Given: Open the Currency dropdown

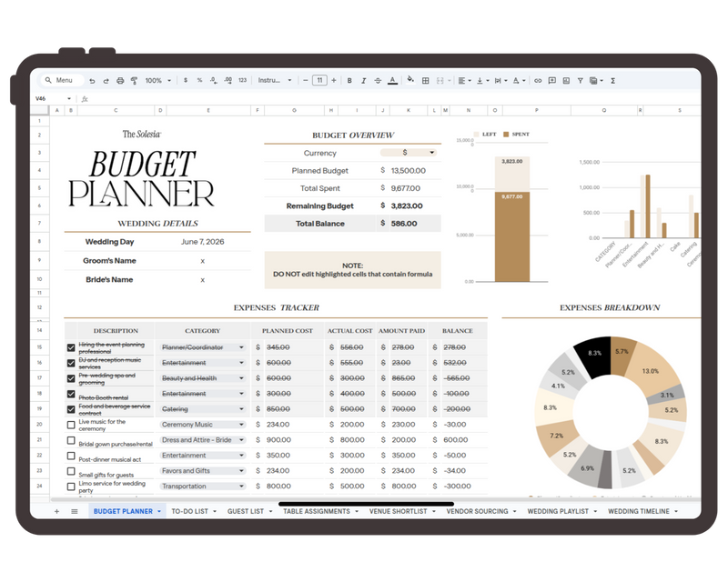Looking at the screenshot, I should [x=431, y=153].
